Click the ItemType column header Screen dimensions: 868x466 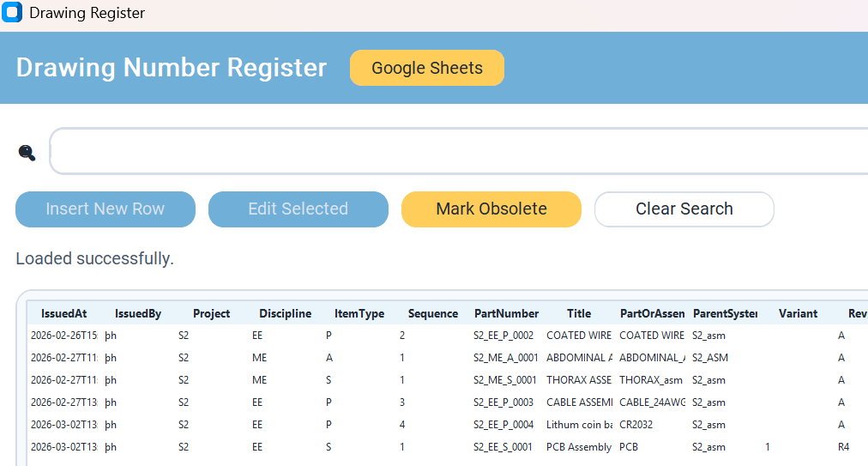point(359,313)
